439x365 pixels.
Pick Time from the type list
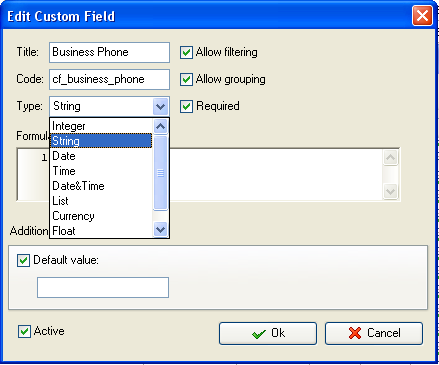click(x=101, y=171)
